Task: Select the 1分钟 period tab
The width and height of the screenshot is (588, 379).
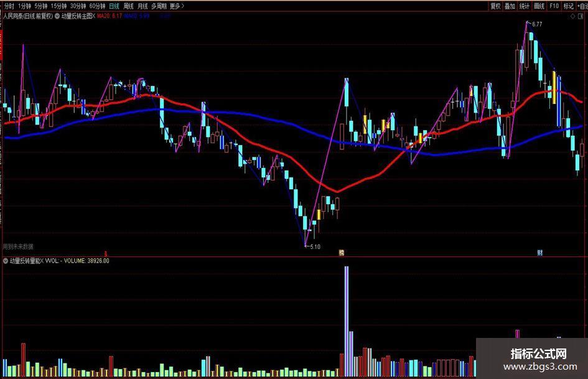Action: [24, 6]
